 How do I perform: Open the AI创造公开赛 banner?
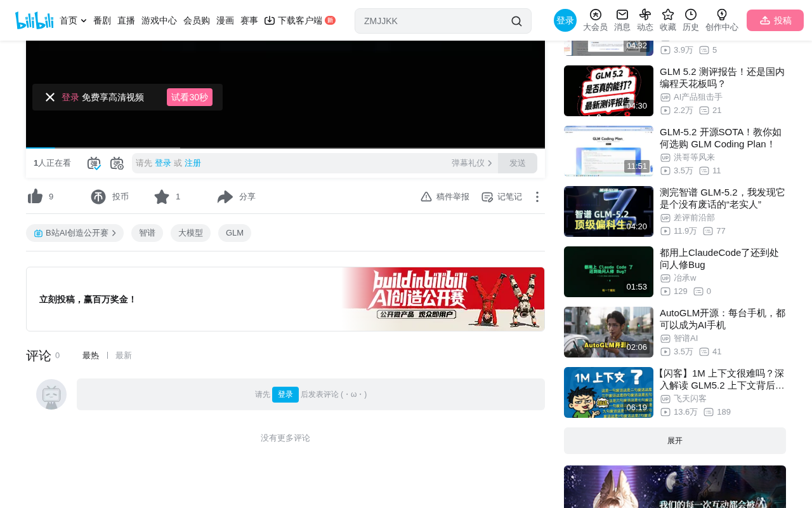285,299
